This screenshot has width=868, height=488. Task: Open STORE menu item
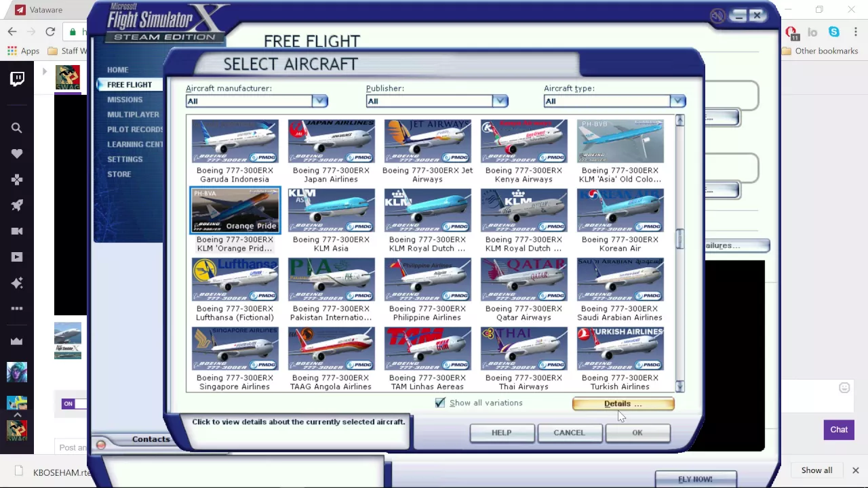pyautogui.click(x=119, y=174)
